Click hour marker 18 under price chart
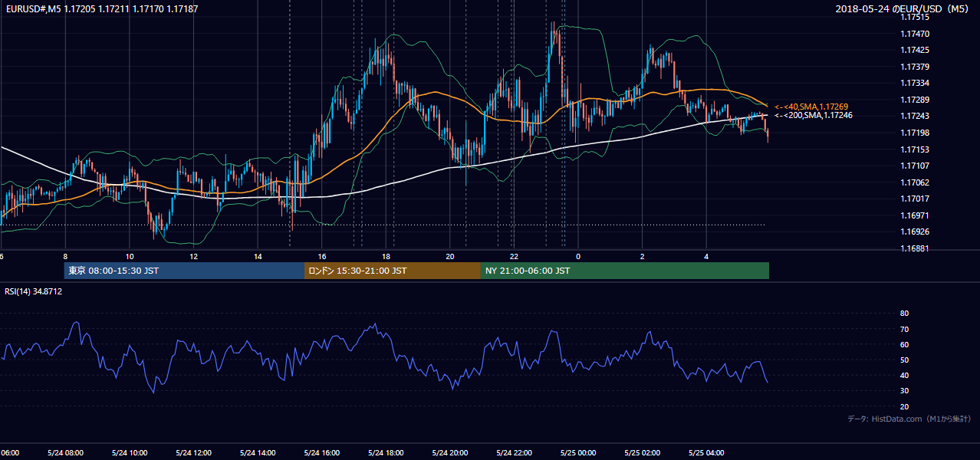980x460 pixels. [386, 256]
